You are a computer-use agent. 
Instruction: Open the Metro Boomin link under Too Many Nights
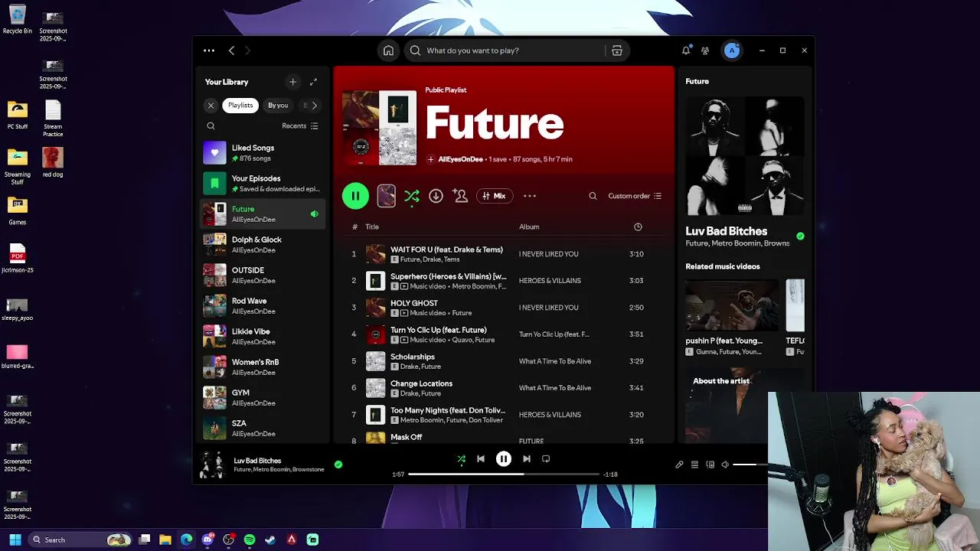coord(420,420)
